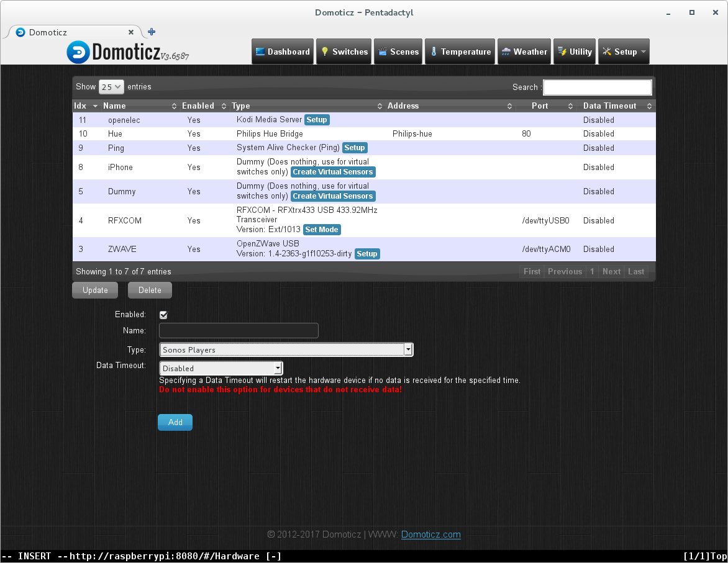Open Setup for OpenZWave USB
This screenshot has height=563, width=728.
(367, 253)
